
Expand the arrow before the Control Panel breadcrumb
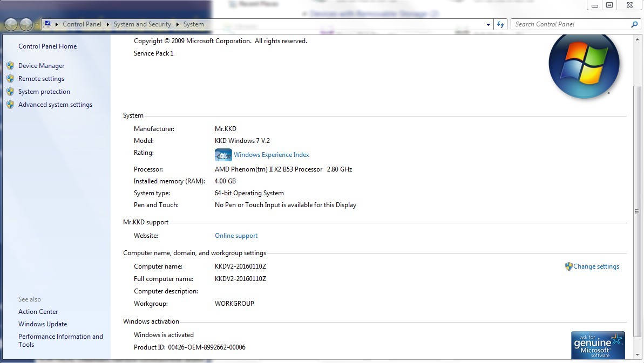(x=56, y=24)
